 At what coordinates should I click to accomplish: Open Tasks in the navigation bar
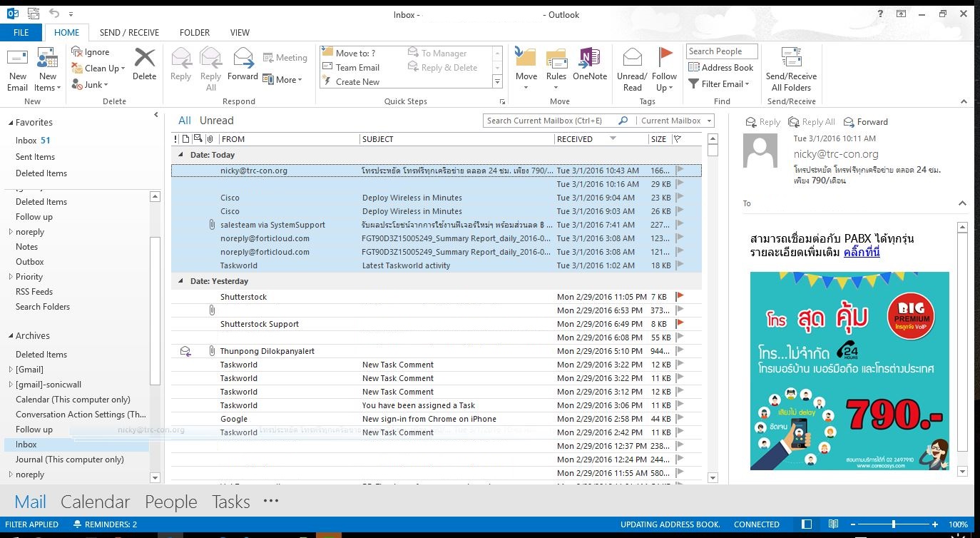click(x=231, y=502)
